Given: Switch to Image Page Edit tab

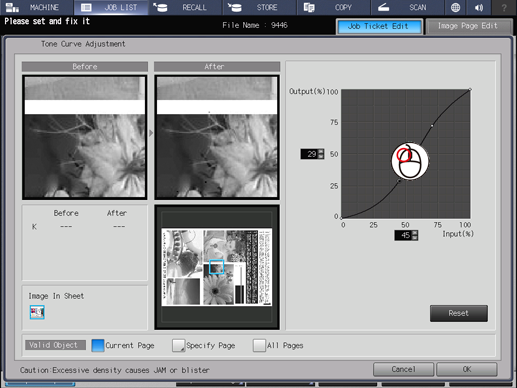Looking at the screenshot, I should (x=468, y=26).
